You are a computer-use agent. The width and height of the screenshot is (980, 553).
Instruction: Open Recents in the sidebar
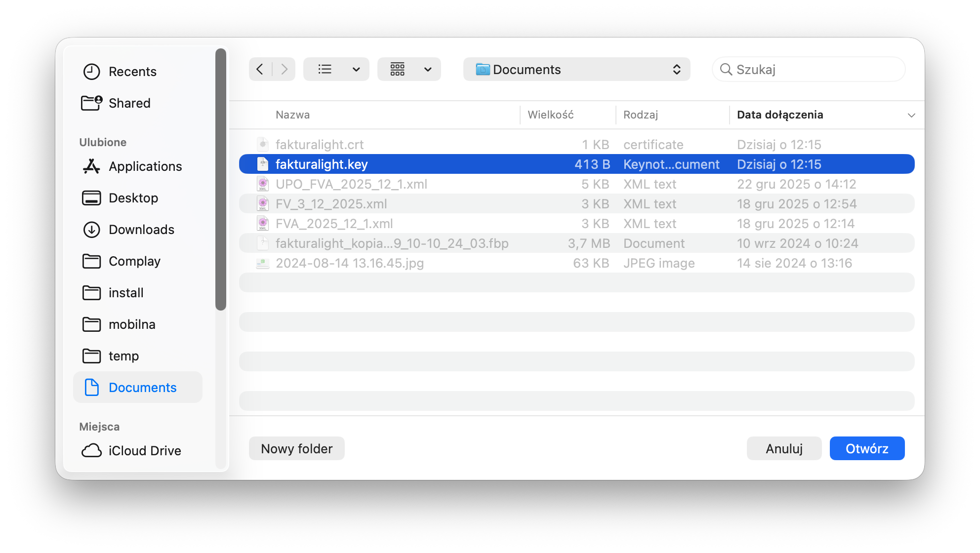click(x=132, y=72)
